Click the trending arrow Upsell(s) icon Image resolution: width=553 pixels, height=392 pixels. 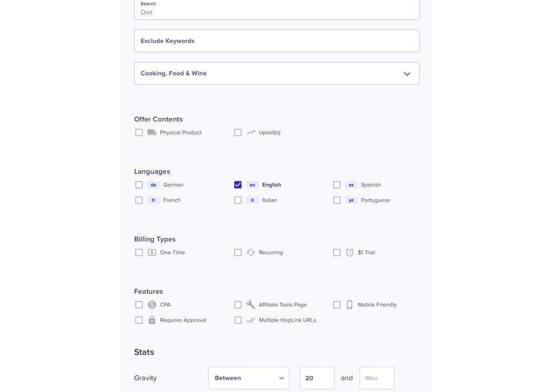pos(251,132)
